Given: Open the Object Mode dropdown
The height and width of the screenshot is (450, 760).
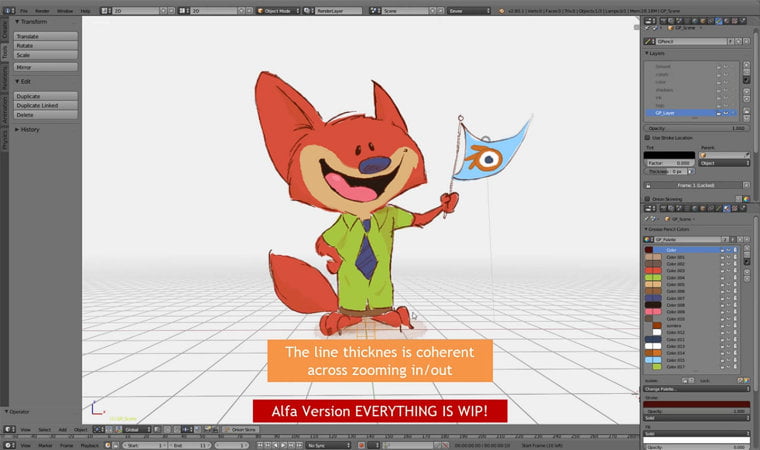Looking at the screenshot, I should tap(278, 11).
